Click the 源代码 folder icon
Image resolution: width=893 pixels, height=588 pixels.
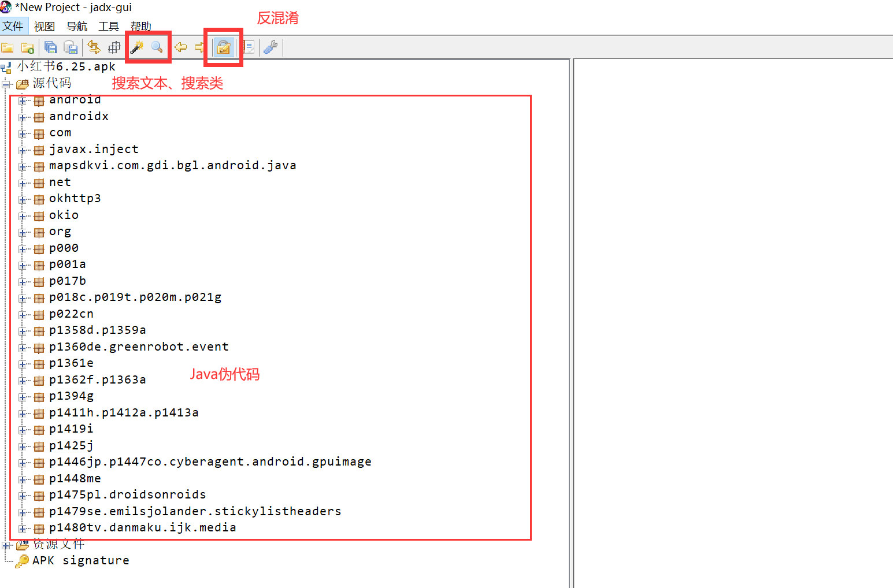(x=22, y=84)
